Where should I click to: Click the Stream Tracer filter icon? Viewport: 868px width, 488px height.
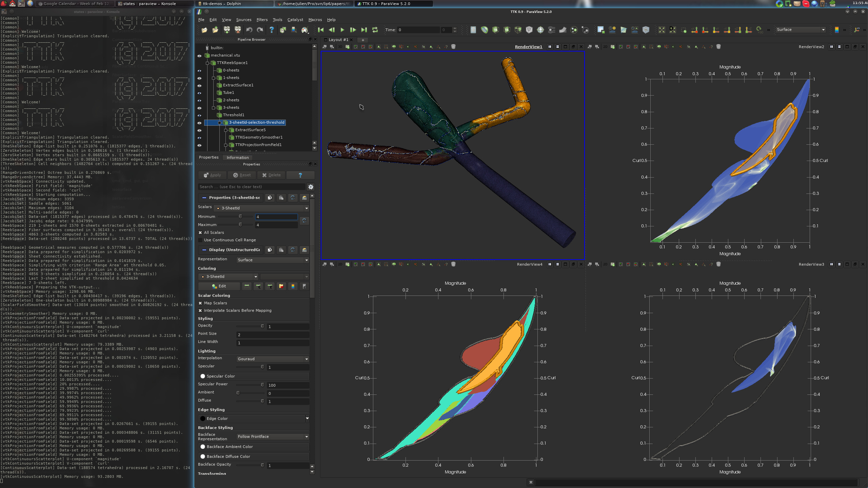click(x=552, y=30)
